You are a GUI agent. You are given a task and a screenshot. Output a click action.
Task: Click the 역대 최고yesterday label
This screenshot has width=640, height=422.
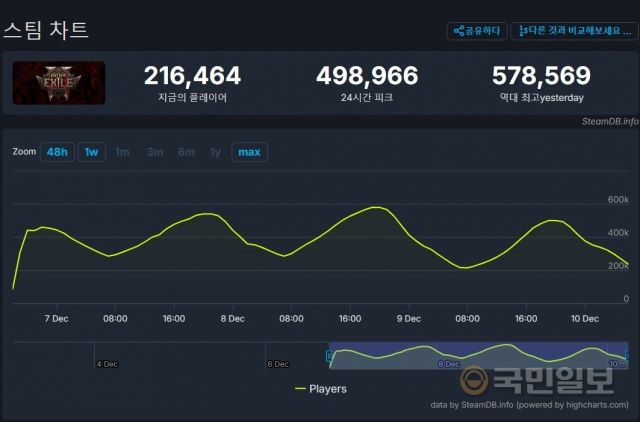coord(542,98)
